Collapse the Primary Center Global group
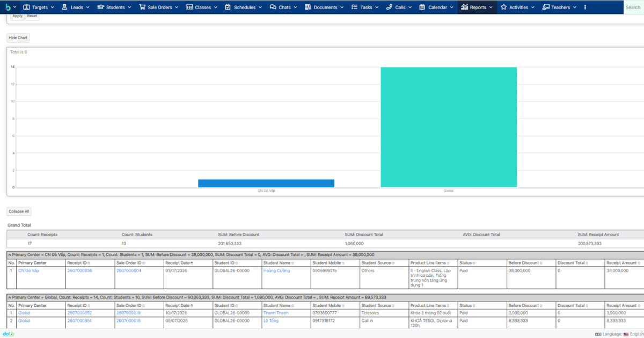Screen dimensions: 644x338 click(9, 297)
